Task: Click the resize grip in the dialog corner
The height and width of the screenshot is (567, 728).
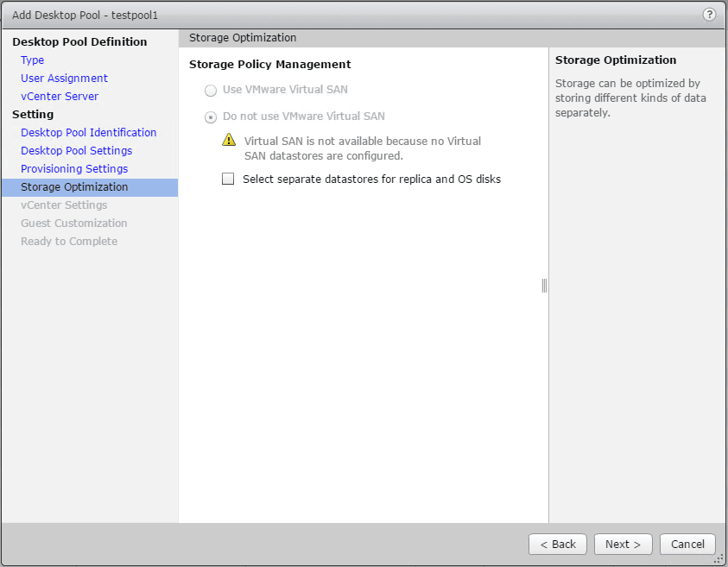Action: coord(719,558)
